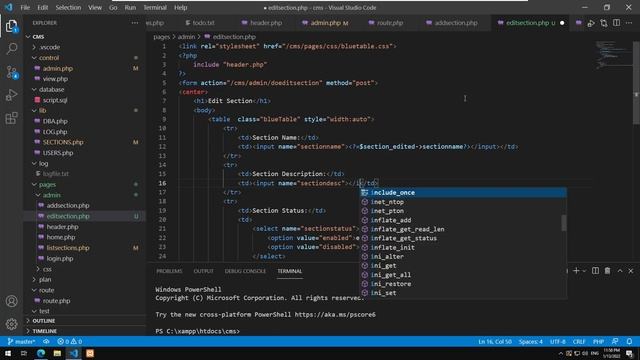Expand the plan folder
Screen dimensions: 640x360
[x=44, y=280]
